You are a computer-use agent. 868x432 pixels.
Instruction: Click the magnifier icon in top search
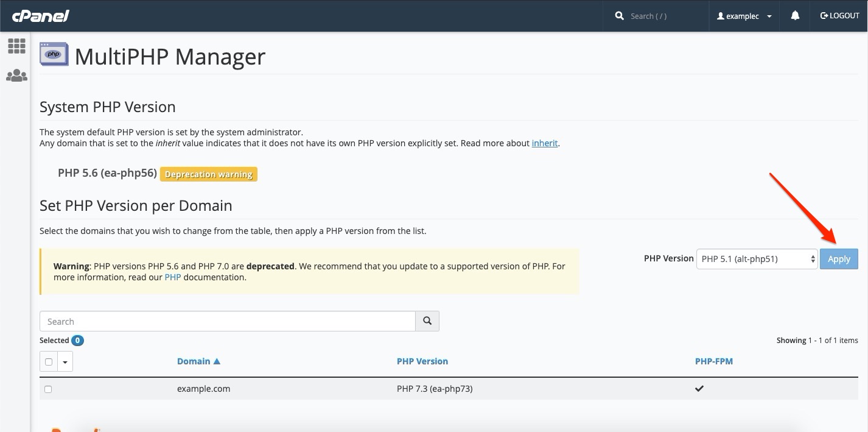coord(620,16)
